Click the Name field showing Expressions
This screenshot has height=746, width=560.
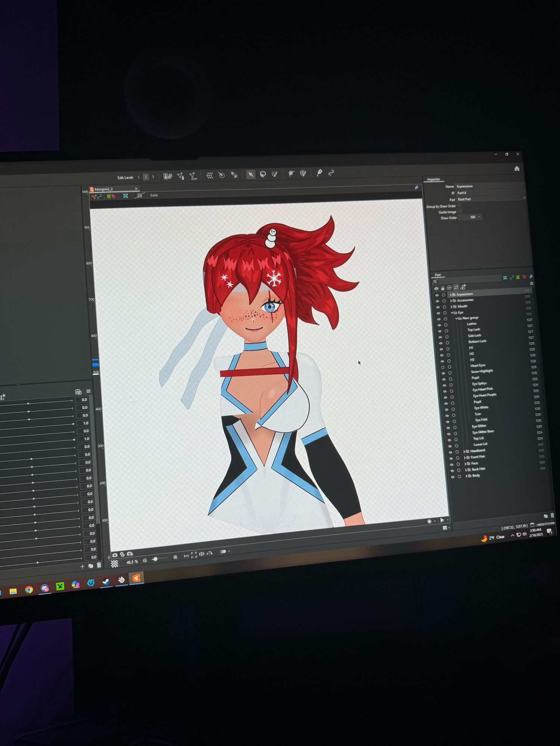click(x=490, y=185)
